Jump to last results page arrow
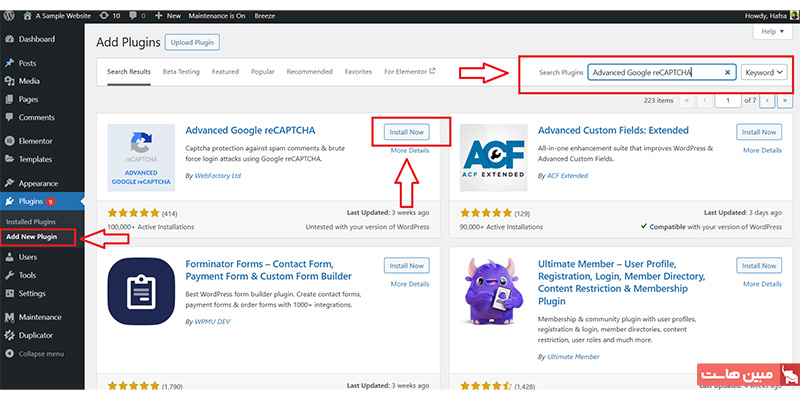Image resolution: width=800 pixels, height=400 pixels. click(x=785, y=101)
